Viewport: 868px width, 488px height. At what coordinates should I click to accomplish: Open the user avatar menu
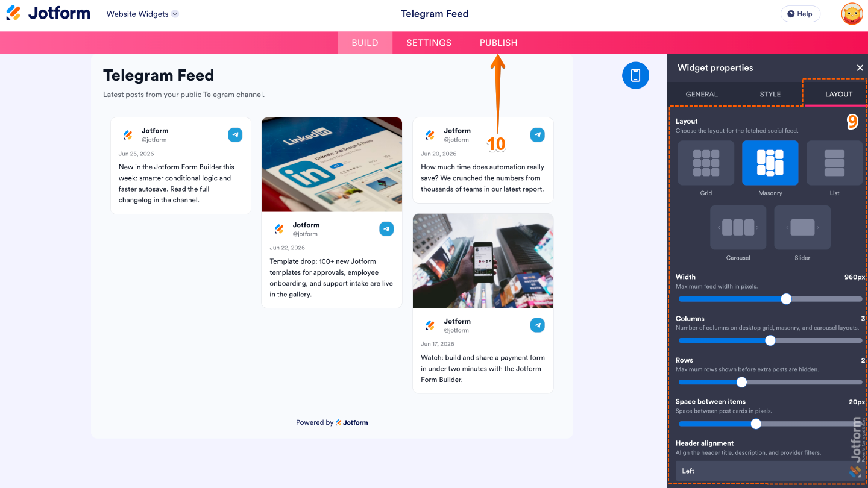pyautogui.click(x=852, y=14)
